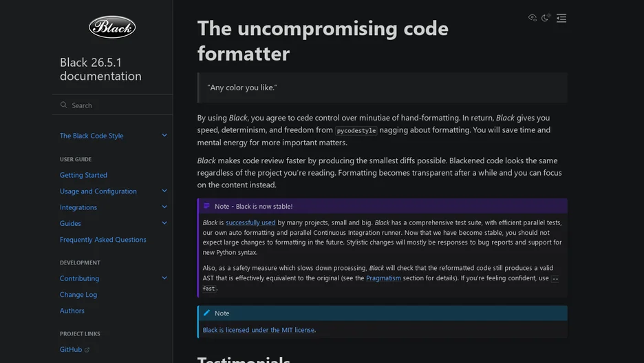Image resolution: width=644 pixels, height=363 pixels.
Task: Open the Black 26.5.1 documentation home link
Action: click(100, 69)
